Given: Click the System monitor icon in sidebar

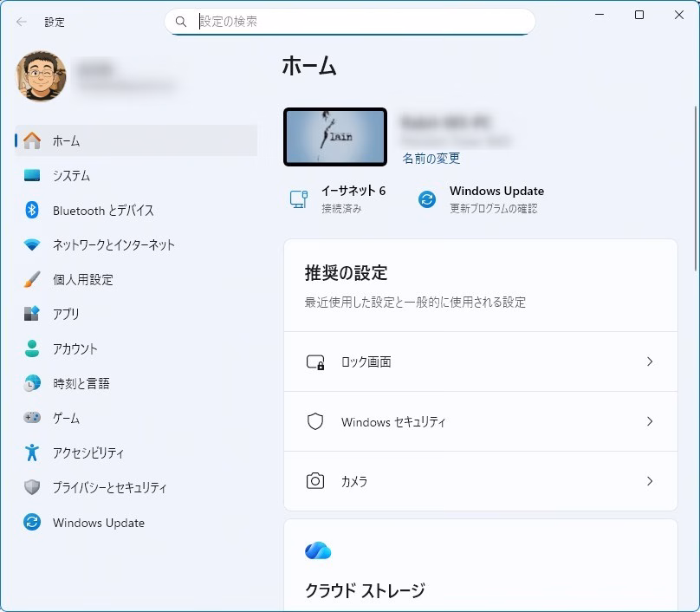Looking at the screenshot, I should 32,175.
